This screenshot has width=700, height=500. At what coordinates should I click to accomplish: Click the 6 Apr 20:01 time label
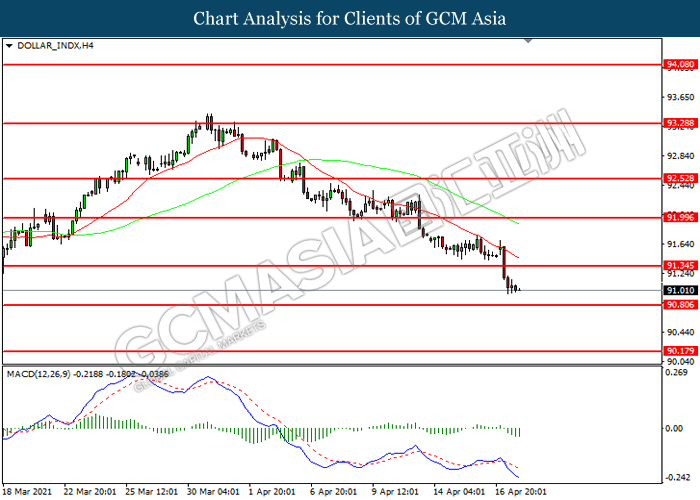click(333, 492)
